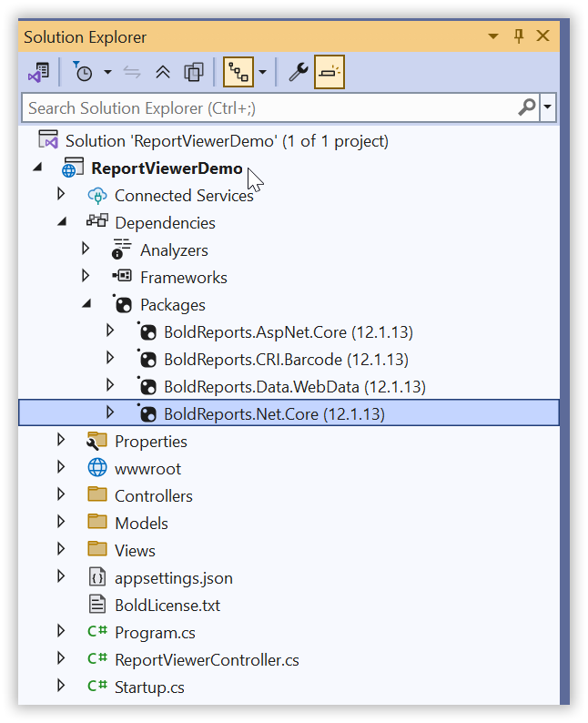Image resolution: width=588 pixels, height=723 pixels.
Task: Click the Packages NuGet icon
Action: pos(123,304)
